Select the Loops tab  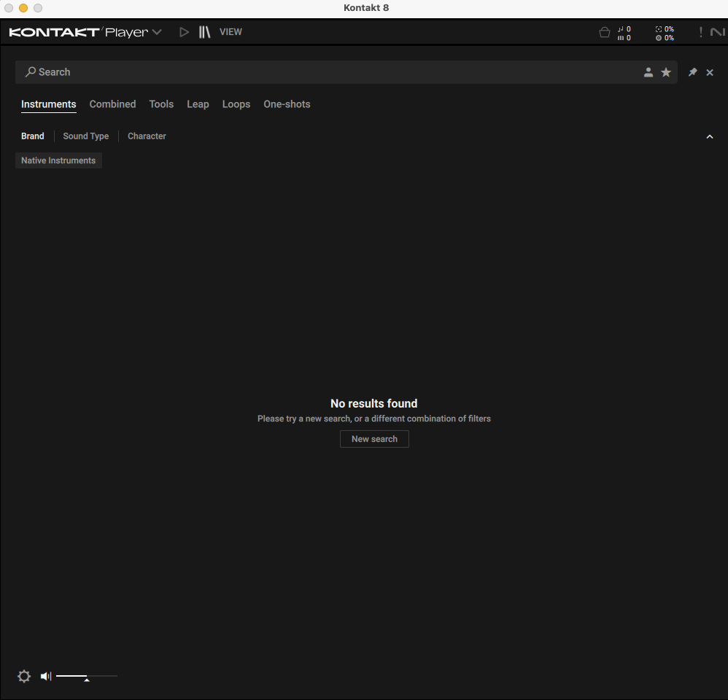[236, 104]
